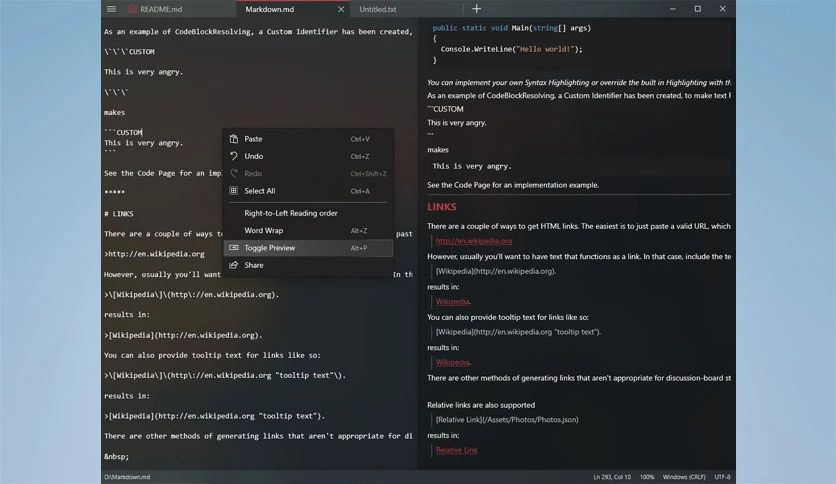Viewport: 836px width, 484px height.
Task: Click 'Relative links are also supported' preview text
Action: 480,405
